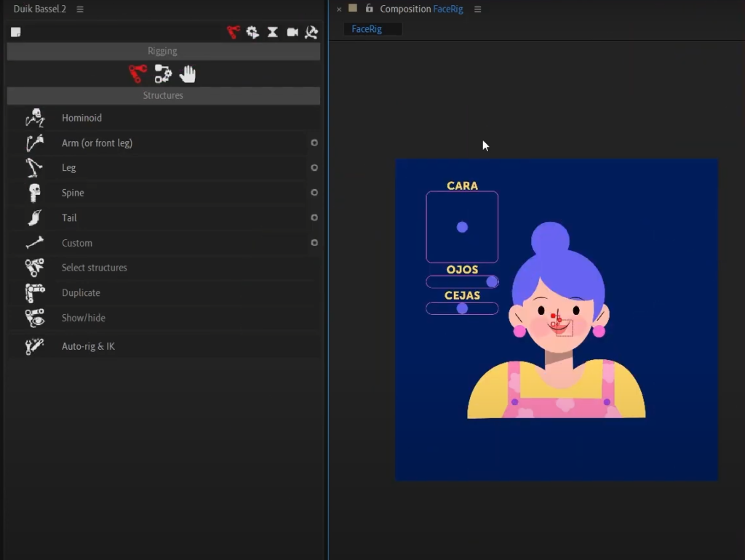Open Arm (or front leg) options circle

point(314,143)
